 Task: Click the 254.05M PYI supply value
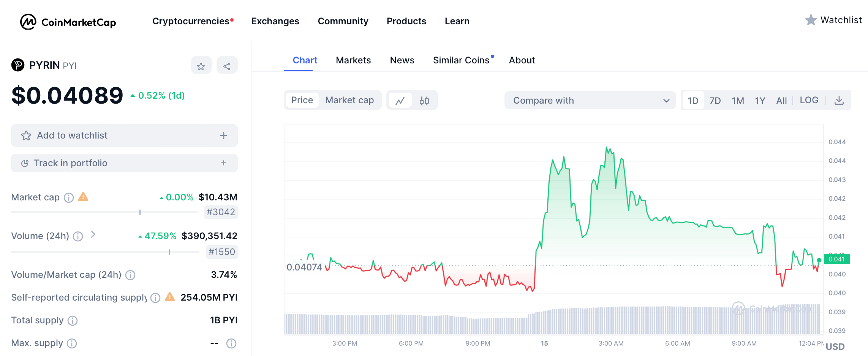point(209,298)
